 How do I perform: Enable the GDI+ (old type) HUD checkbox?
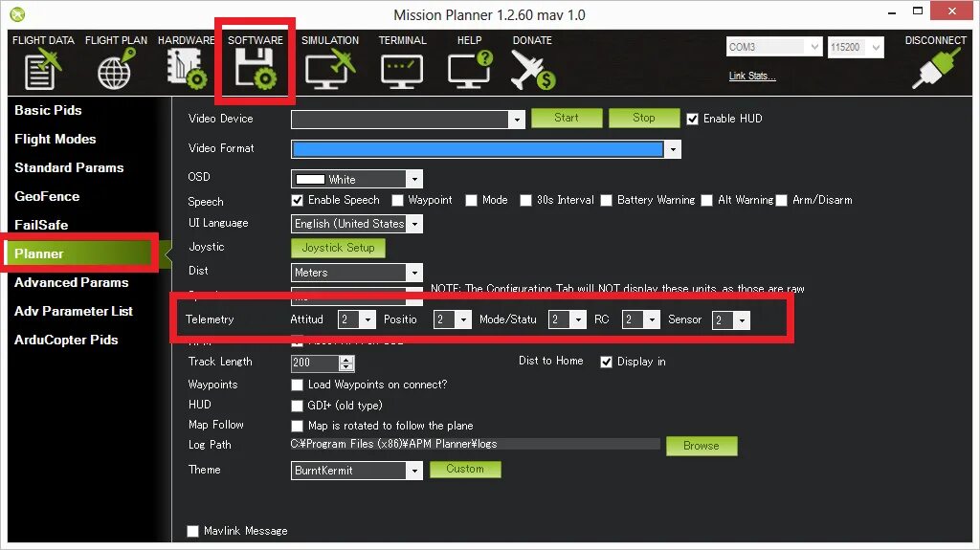click(x=297, y=406)
